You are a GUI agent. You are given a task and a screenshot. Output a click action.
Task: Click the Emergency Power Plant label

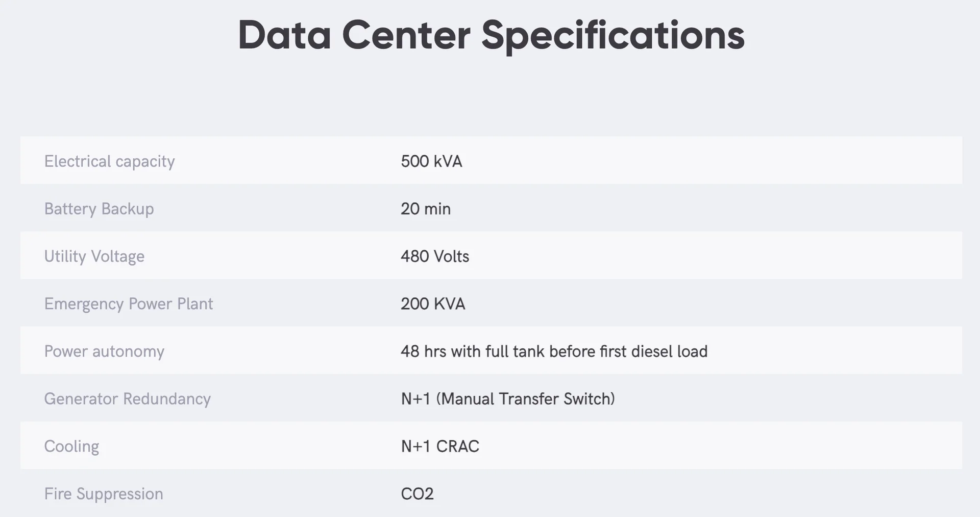click(129, 303)
